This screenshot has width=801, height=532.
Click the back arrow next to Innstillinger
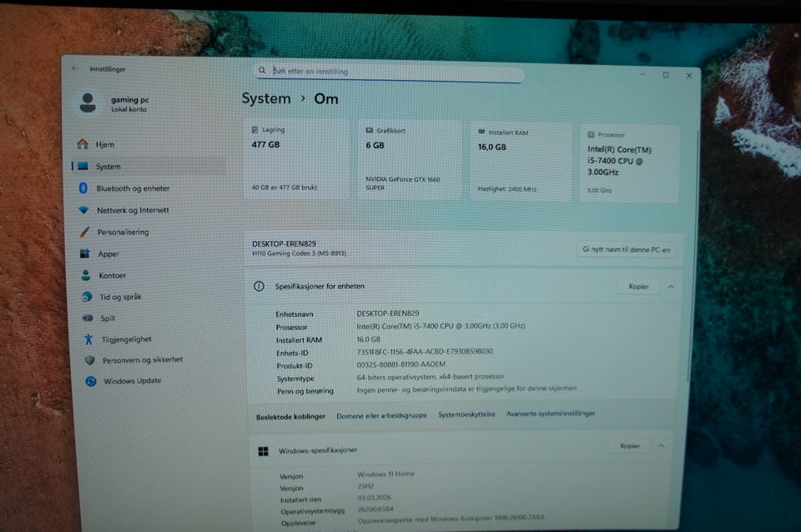pos(75,68)
